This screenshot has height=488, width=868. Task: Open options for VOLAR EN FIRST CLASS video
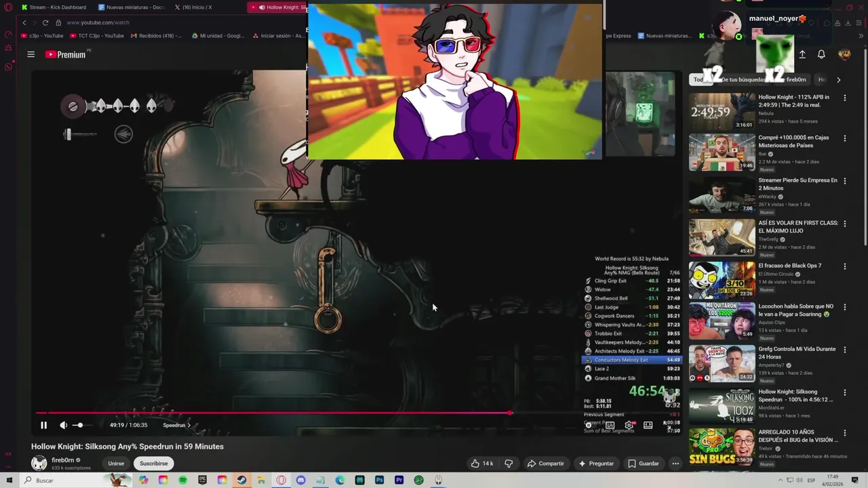844,224
